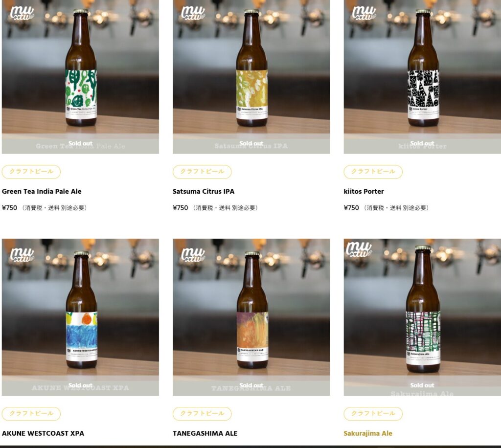
Task: Select クラフトビール tag above Sakurajima Ale title
Action: point(373,414)
